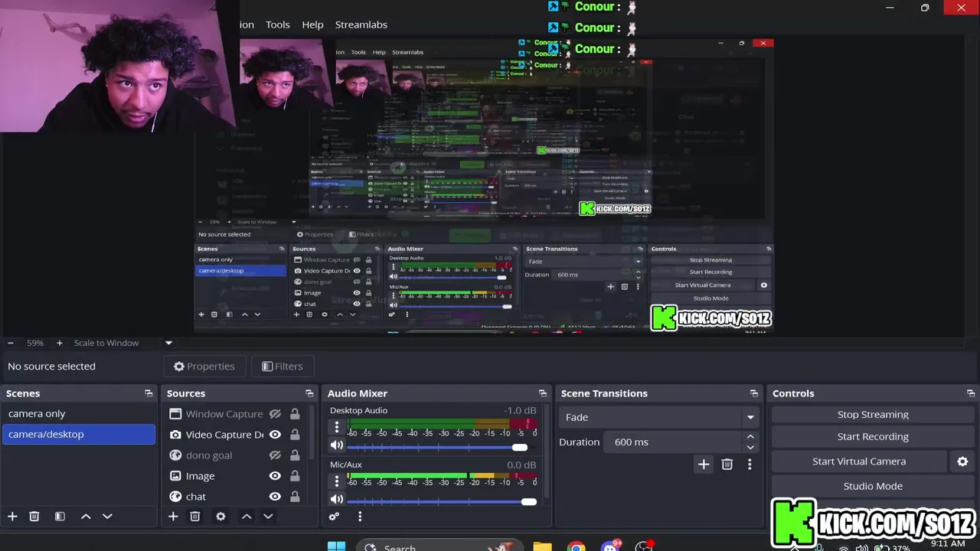Image resolution: width=980 pixels, height=551 pixels.
Task: Open File Explorer from the taskbar
Action: pyautogui.click(x=542, y=546)
